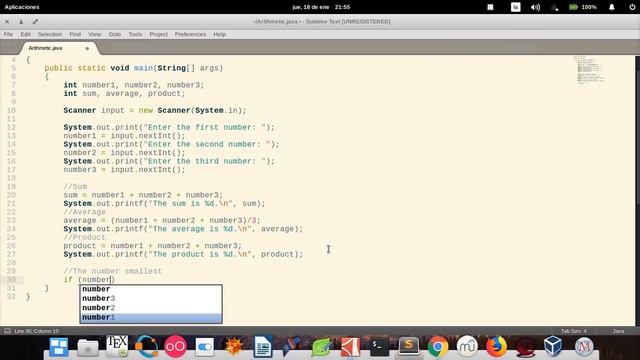640x360 pixels.
Task: Open the multitasking view dock icon
Action: coord(59,347)
